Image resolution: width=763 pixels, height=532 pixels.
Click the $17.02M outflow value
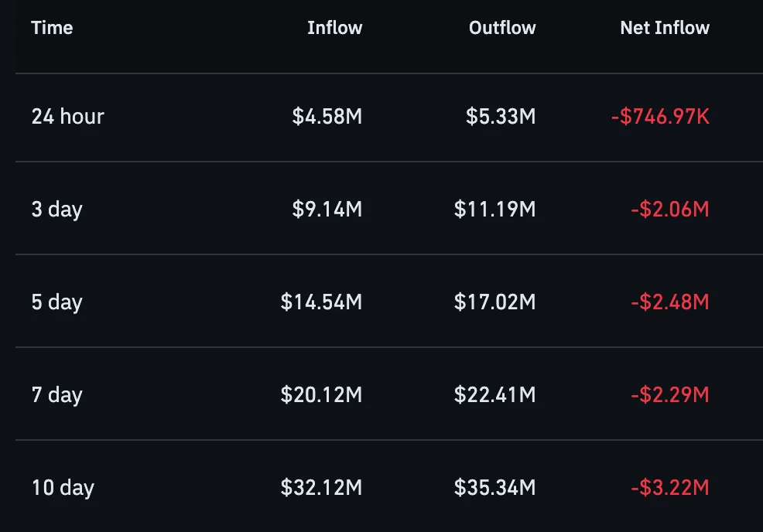tap(495, 302)
